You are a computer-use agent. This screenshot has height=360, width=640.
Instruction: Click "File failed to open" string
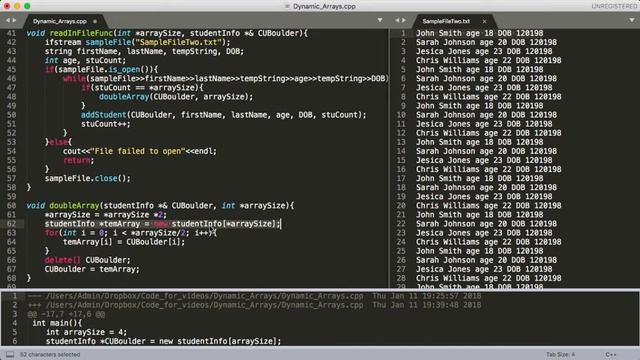138,151
